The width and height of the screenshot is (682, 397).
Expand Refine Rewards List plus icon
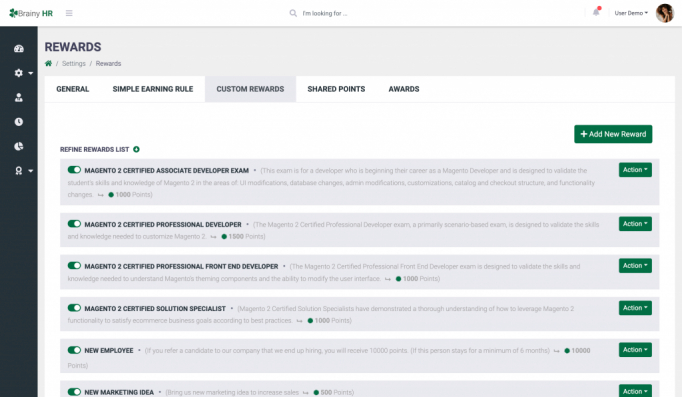click(x=137, y=149)
